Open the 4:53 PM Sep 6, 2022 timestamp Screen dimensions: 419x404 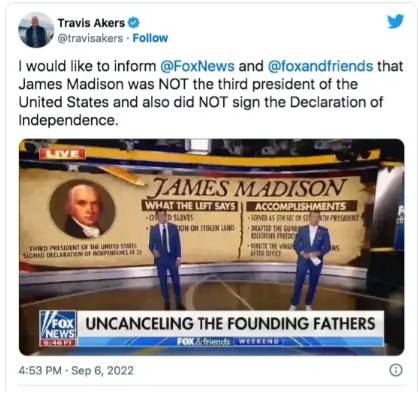[x=76, y=370]
